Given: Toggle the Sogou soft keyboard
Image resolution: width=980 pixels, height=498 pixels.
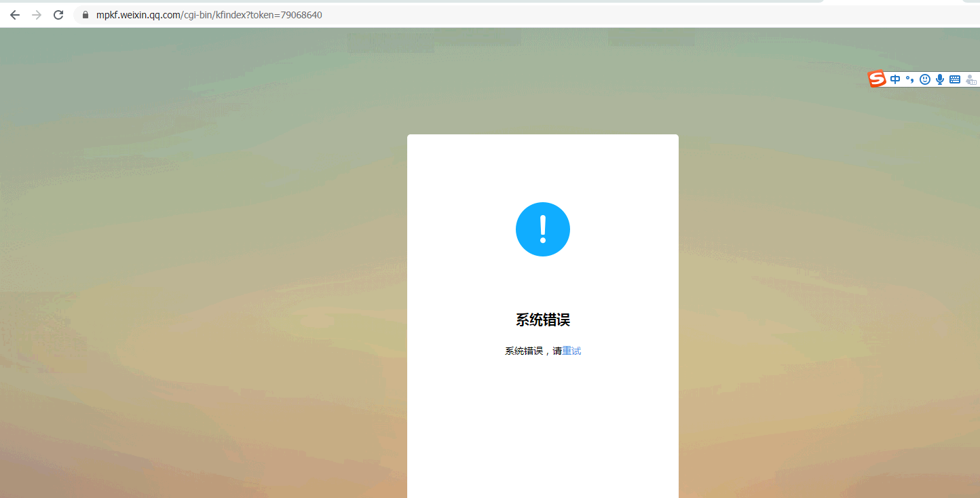Looking at the screenshot, I should click(x=955, y=79).
